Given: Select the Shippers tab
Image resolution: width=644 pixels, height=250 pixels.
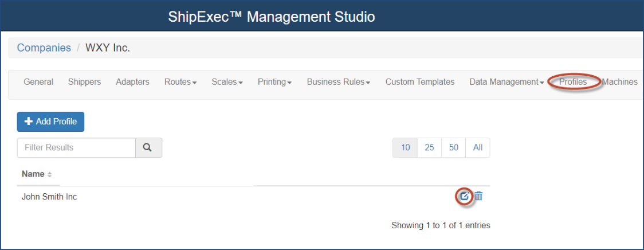Looking at the screenshot, I should (x=84, y=82).
